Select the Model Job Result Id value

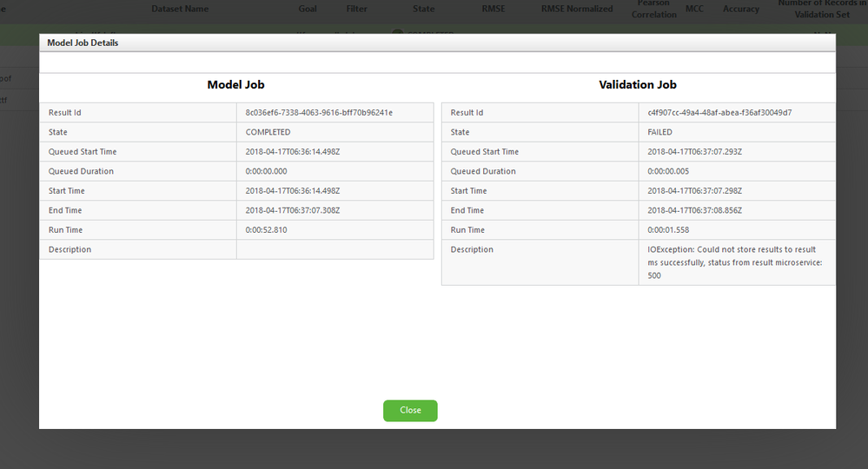click(x=319, y=113)
